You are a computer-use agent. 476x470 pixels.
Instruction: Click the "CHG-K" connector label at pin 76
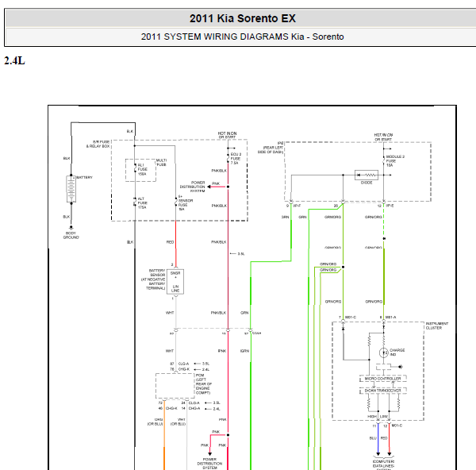tap(184, 369)
